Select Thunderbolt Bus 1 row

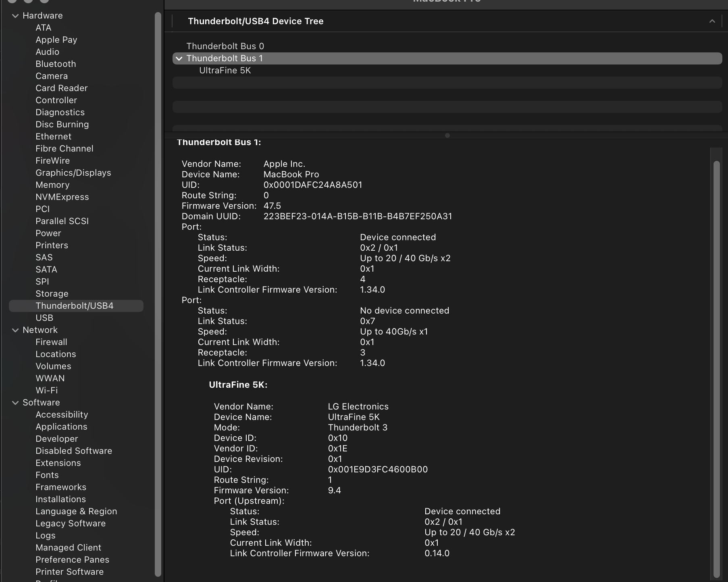click(447, 58)
